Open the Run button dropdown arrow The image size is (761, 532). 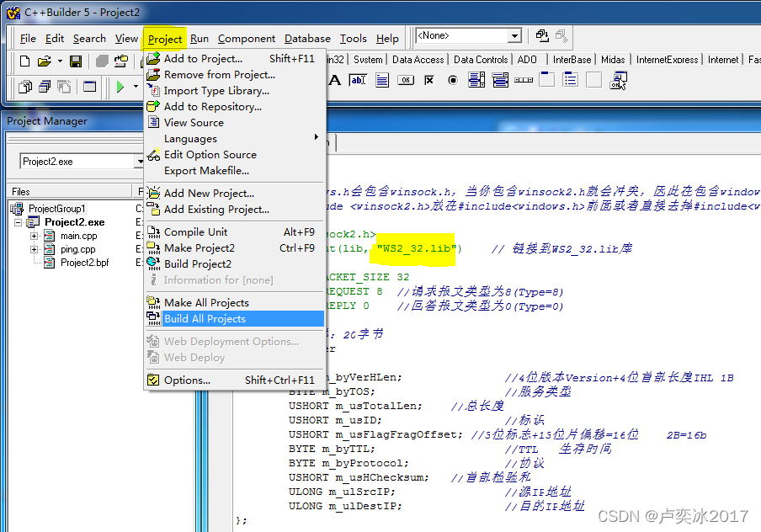coord(136,87)
